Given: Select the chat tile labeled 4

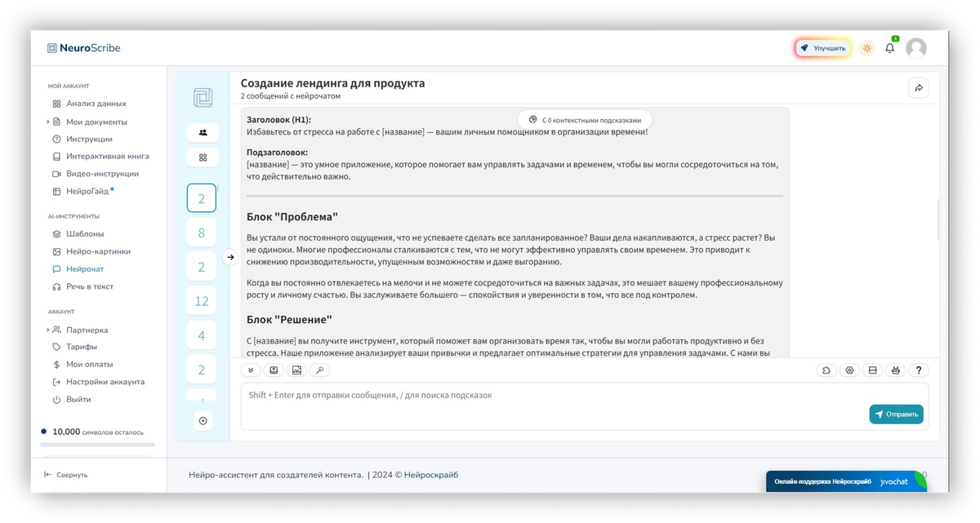Looking at the screenshot, I should (x=202, y=335).
